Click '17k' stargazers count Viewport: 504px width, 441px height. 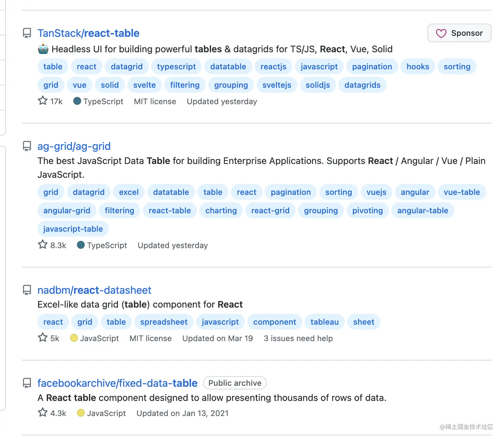(56, 101)
